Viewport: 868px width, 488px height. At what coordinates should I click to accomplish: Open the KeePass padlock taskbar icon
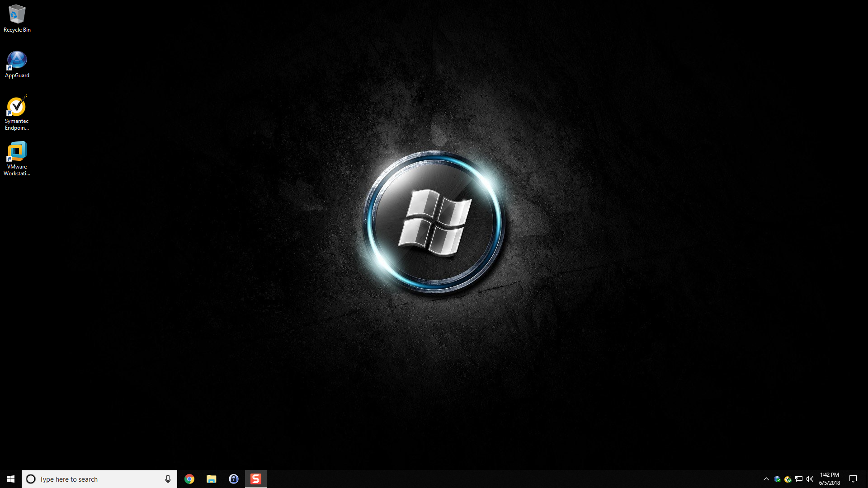point(234,479)
